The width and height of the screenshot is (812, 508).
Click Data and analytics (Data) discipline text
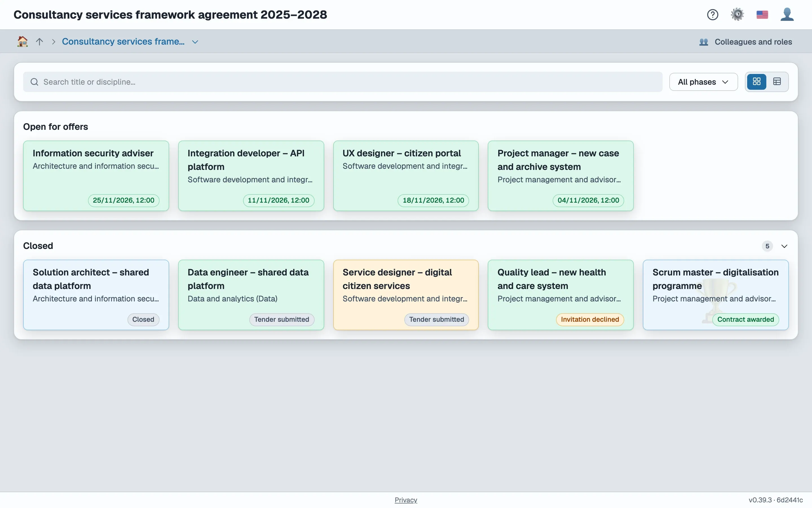coord(232,299)
